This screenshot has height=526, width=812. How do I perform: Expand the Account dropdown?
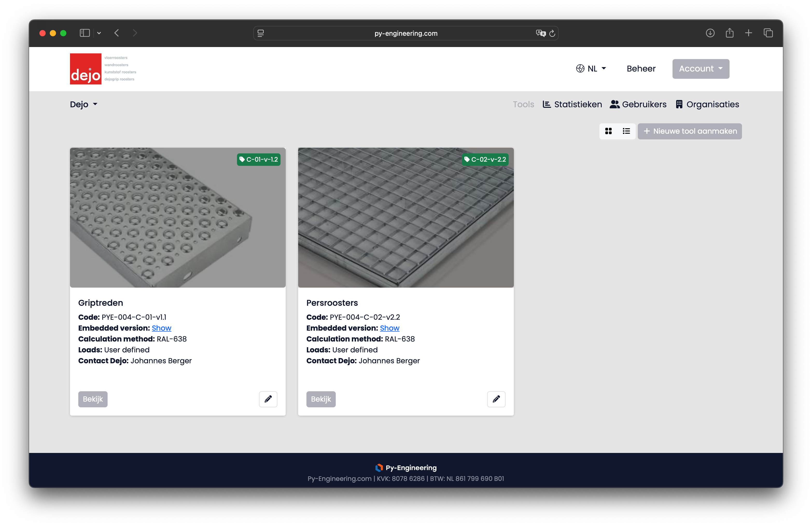[x=701, y=69]
